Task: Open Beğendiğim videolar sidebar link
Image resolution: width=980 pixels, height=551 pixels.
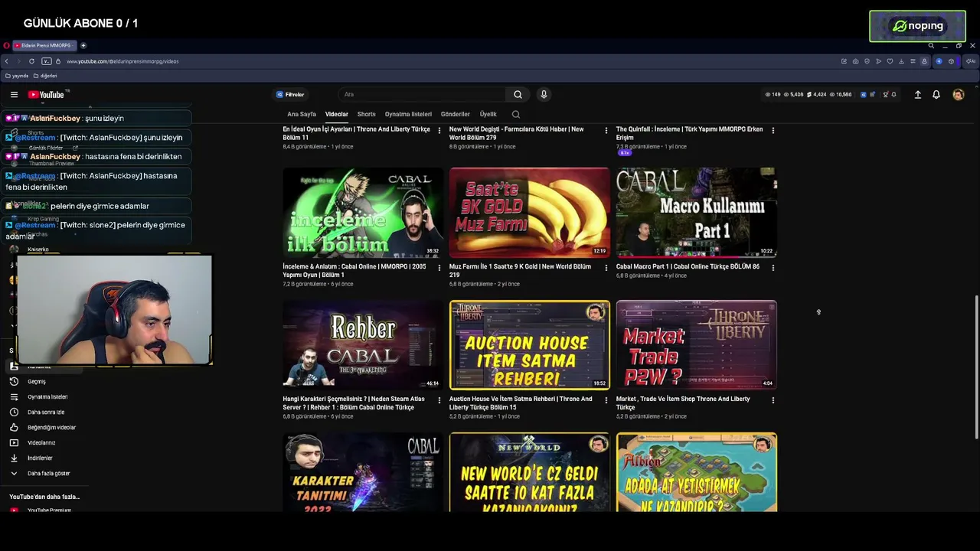Action: 51,427
